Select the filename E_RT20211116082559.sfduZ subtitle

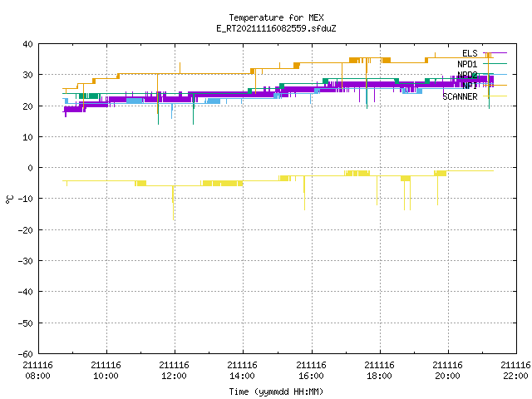pos(276,28)
